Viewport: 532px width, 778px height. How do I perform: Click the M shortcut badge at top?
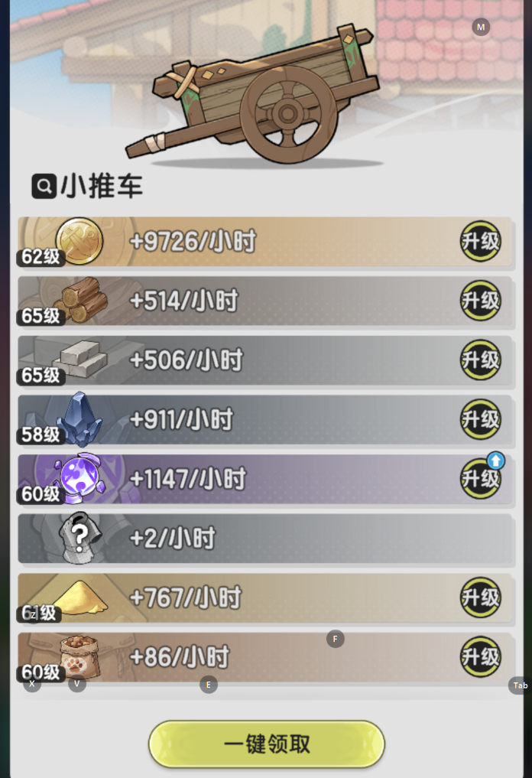(x=481, y=27)
